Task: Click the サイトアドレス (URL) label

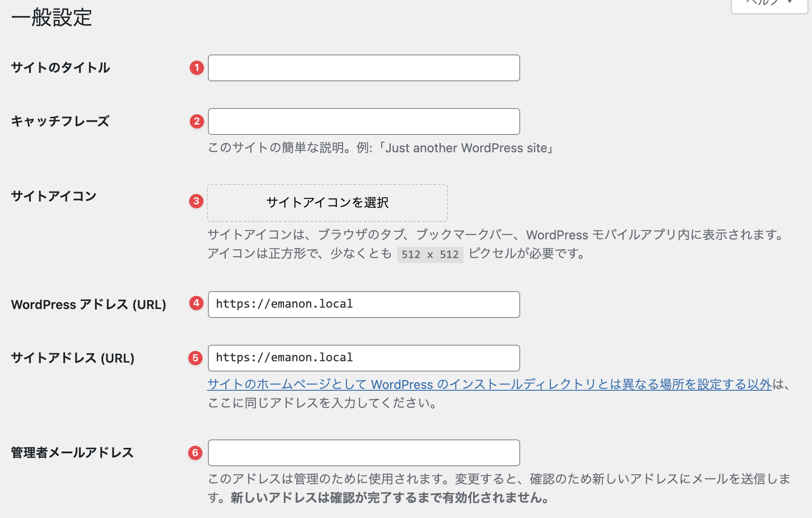Action: [x=73, y=358]
